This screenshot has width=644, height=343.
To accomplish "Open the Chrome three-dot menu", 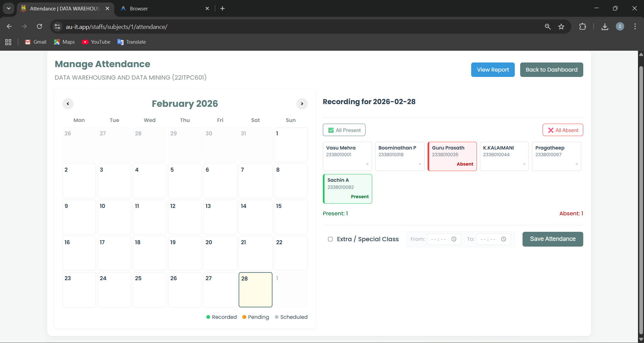I will coord(635,27).
